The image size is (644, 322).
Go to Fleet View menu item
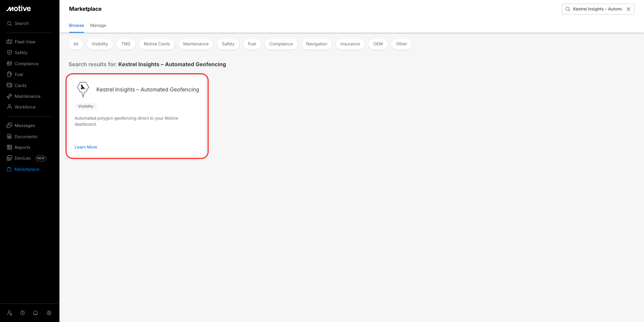click(25, 42)
